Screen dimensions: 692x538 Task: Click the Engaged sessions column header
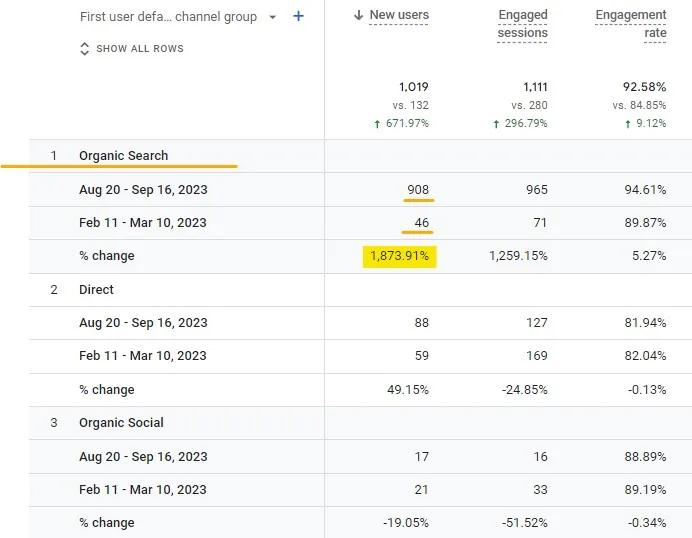523,24
